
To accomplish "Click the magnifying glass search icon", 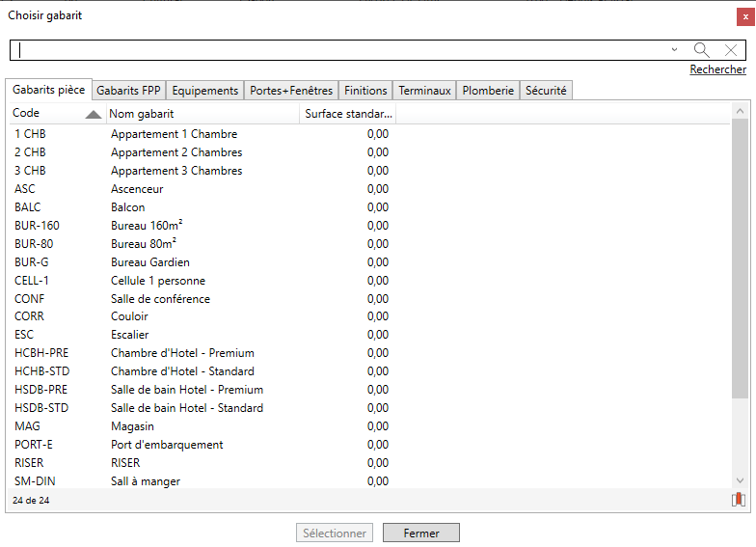I will tap(702, 50).
